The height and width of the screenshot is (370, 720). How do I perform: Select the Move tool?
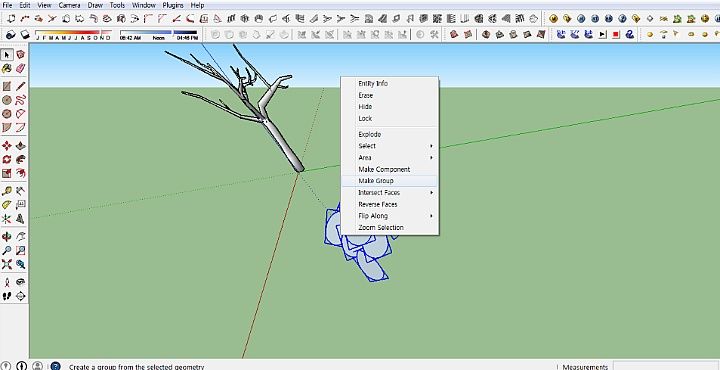[7, 146]
